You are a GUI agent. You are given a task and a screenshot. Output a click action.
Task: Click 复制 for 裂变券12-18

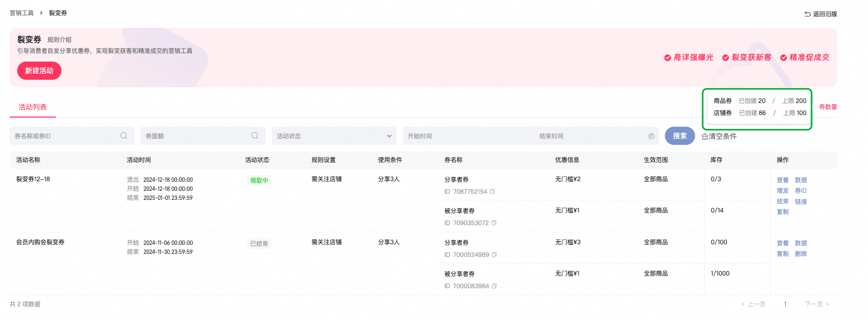pyautogui.click(x=783, y=212)
